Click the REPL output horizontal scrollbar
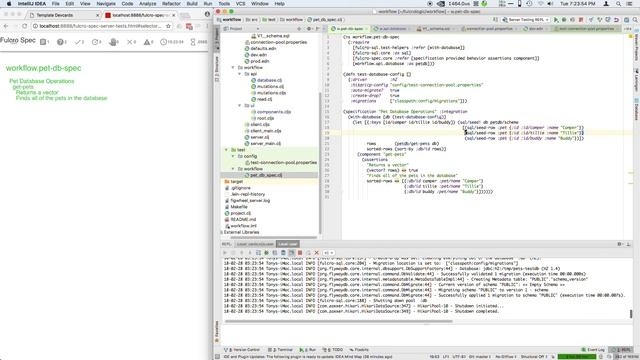640x360 pixels. click(338, 321)
